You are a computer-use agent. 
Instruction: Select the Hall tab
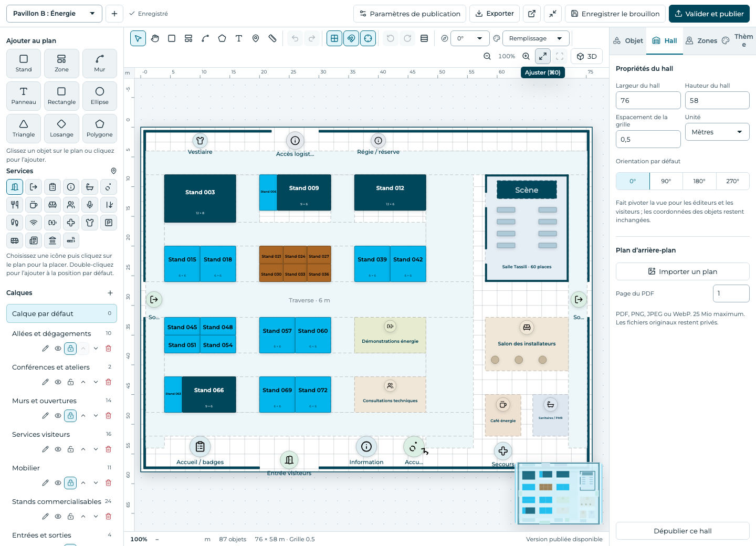[x=665, y=40]
